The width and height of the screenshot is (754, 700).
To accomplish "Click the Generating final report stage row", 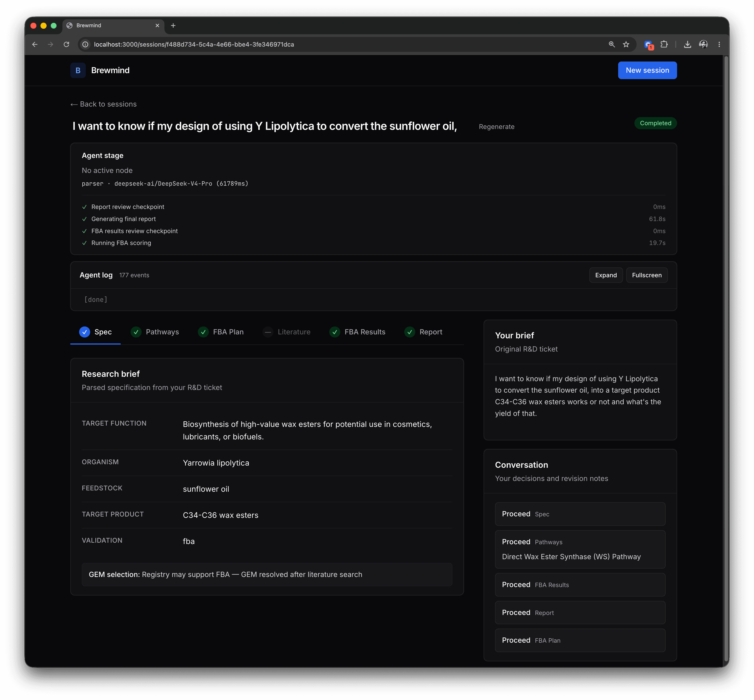I will (373, 219).
